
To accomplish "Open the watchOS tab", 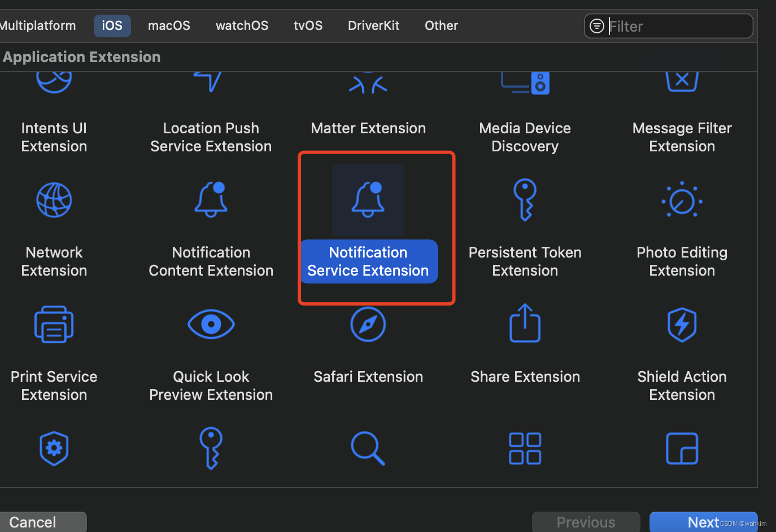I will 242,25.
